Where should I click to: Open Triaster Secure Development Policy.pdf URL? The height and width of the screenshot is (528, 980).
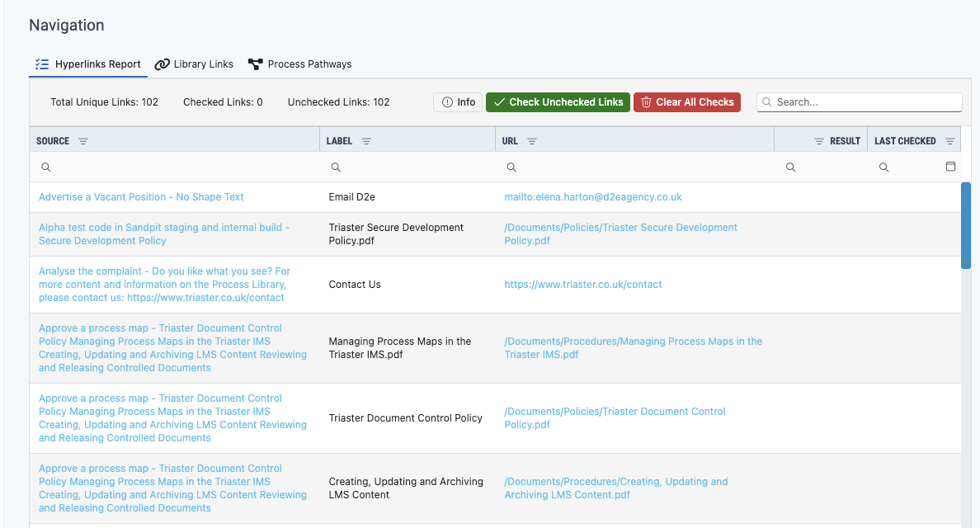(x=620, y=234)
